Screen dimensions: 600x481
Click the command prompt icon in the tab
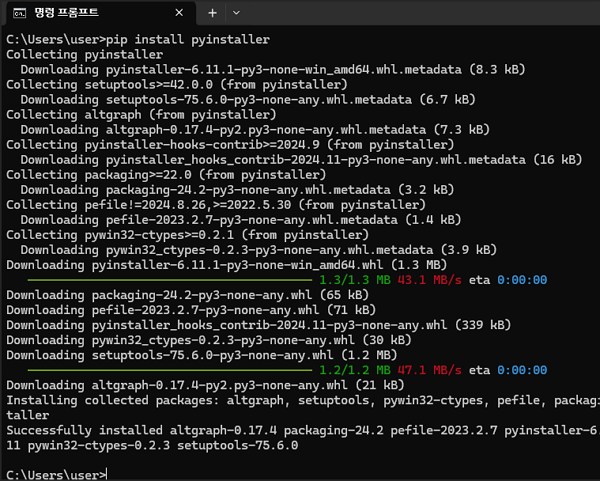point(19,13)
